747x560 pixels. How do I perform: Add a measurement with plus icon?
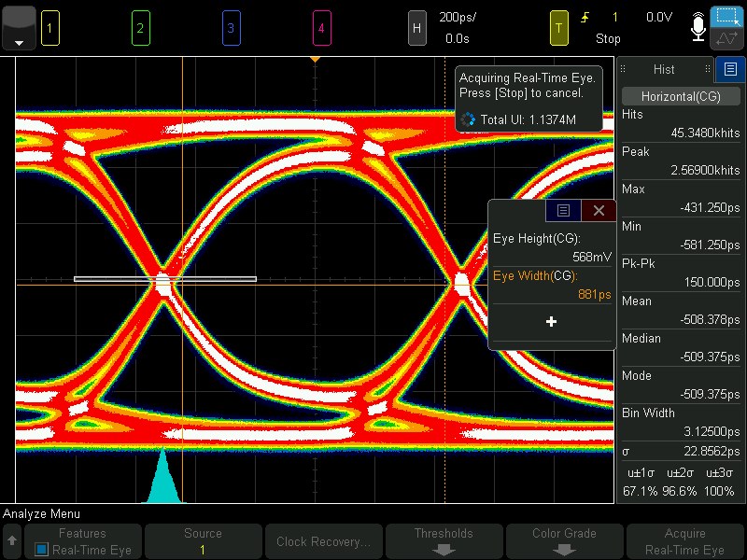(551, 322)
